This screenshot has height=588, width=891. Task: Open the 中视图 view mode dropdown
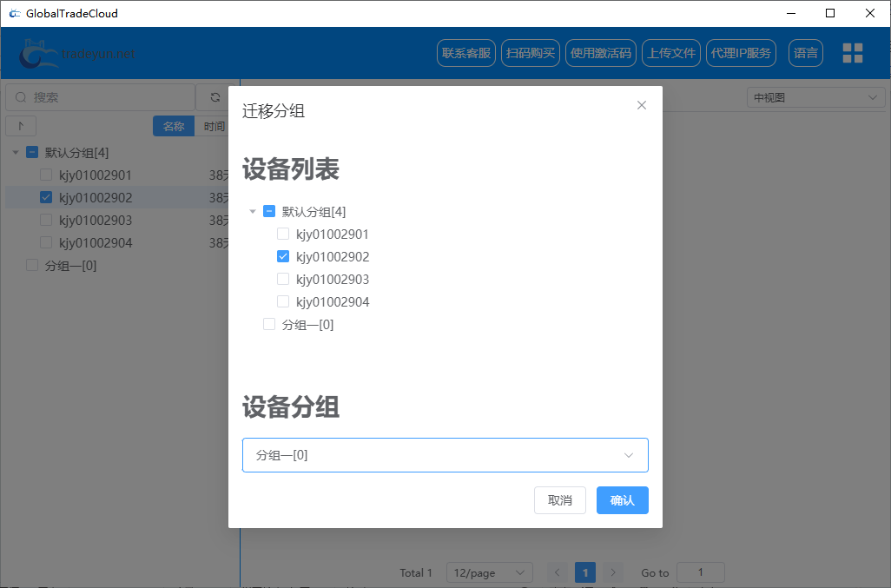(815, 96)
